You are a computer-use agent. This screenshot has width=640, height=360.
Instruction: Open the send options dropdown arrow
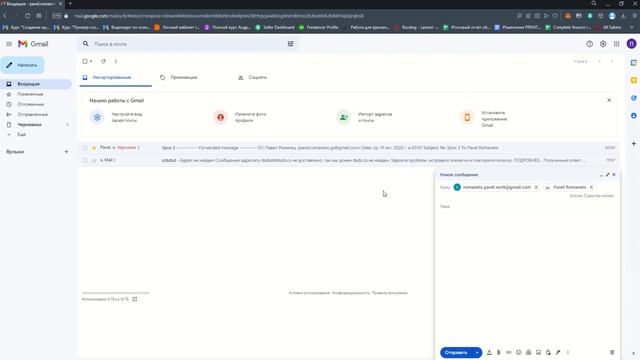[x=477, y=353]
